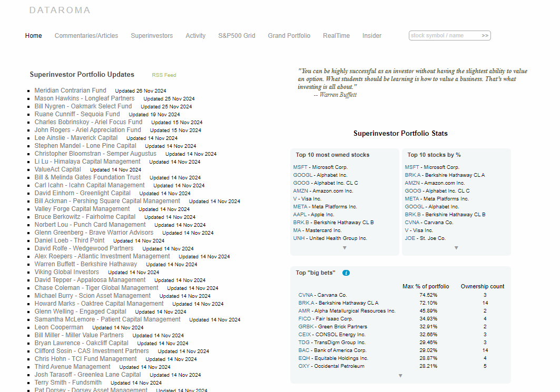Open Leon Cooperman portfolio
Viewport: 560px width, 392px height.
pyautogui.click(x=59, y=327)
